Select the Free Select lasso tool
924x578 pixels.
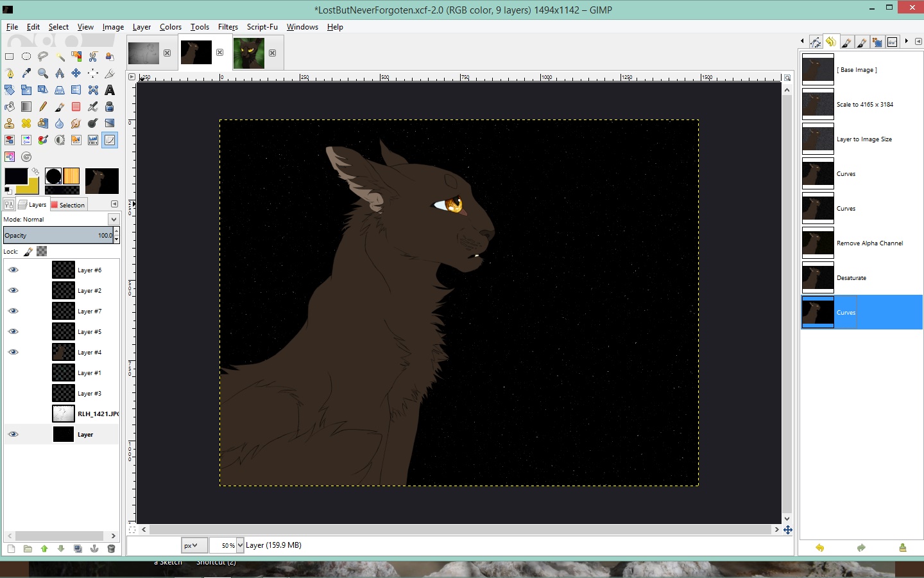pos(43,57)
